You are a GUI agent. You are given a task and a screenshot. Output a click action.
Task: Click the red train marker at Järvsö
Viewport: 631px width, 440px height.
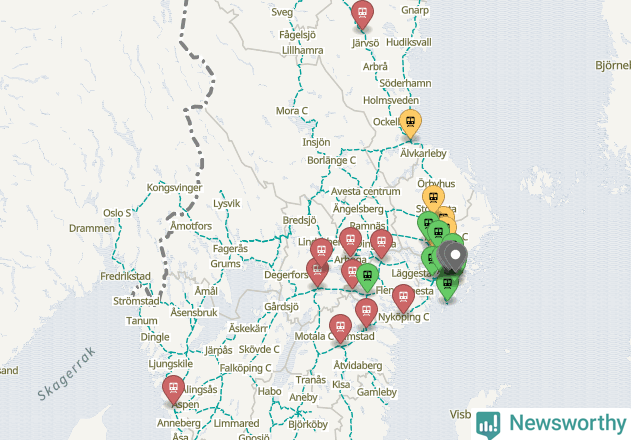[x=362, y=14]
